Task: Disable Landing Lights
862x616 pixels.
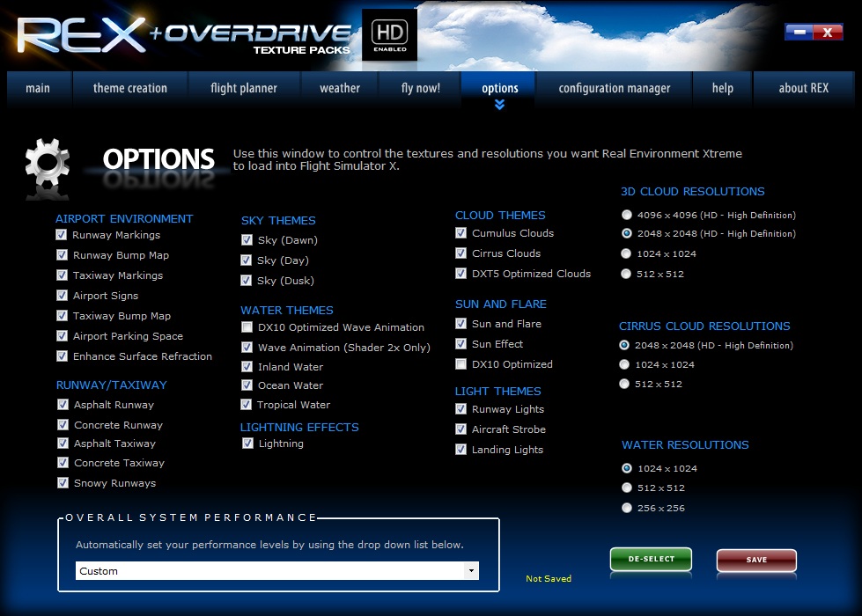Action: pos(460,450)
